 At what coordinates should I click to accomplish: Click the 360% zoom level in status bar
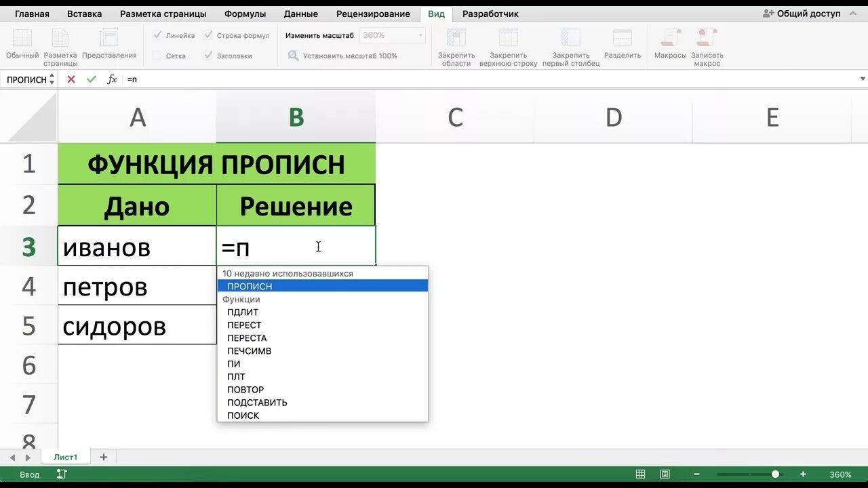click(x=840, y=474)
